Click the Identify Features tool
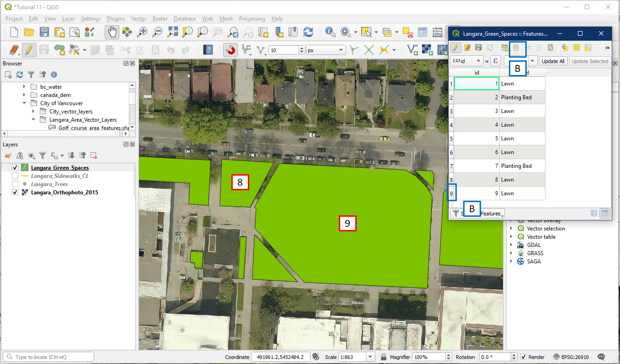Image resolution: width=620 pixels, height=364 pixels. [330, 32]
